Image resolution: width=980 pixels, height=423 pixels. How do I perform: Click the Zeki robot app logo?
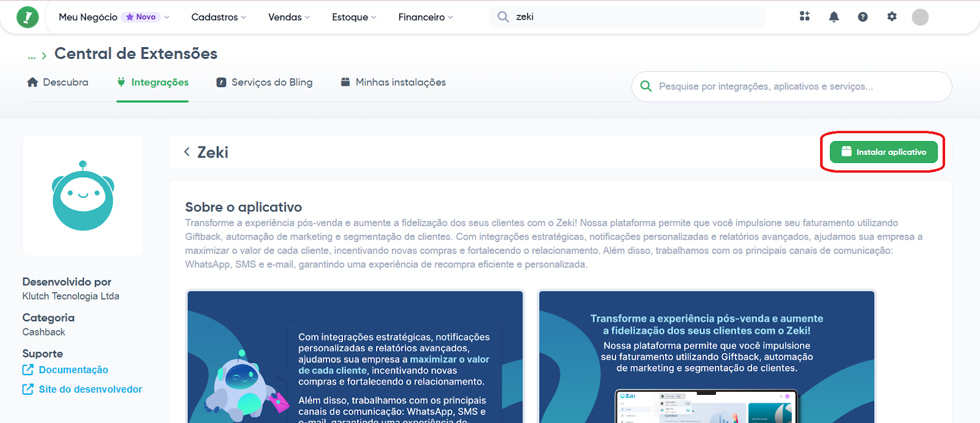point(83,196)
